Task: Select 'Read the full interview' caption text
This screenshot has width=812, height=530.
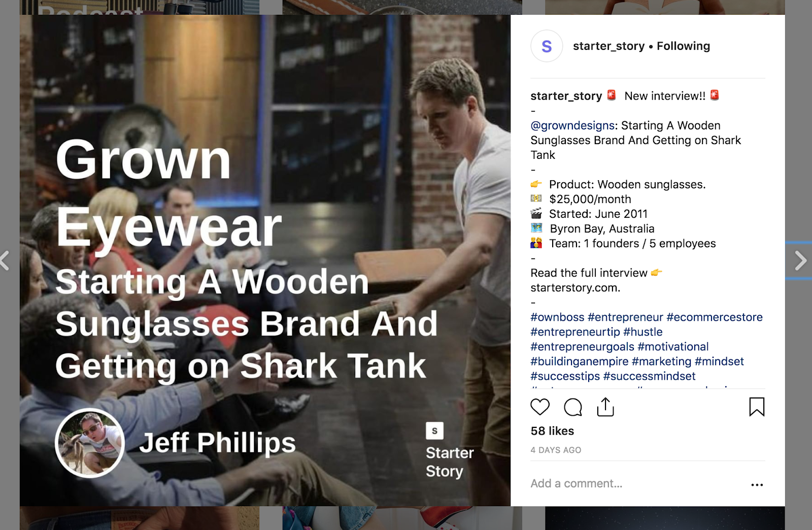Action: (589, 273)
